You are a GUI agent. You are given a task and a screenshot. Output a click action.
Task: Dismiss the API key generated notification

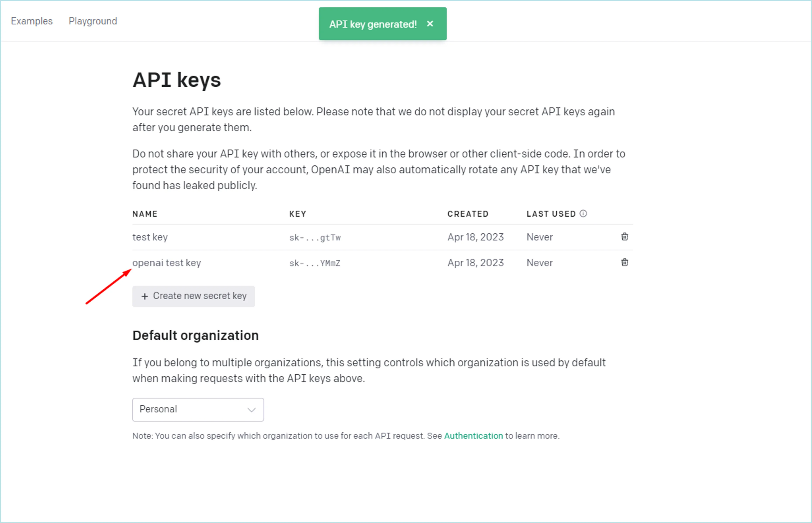tap(430, 24)
